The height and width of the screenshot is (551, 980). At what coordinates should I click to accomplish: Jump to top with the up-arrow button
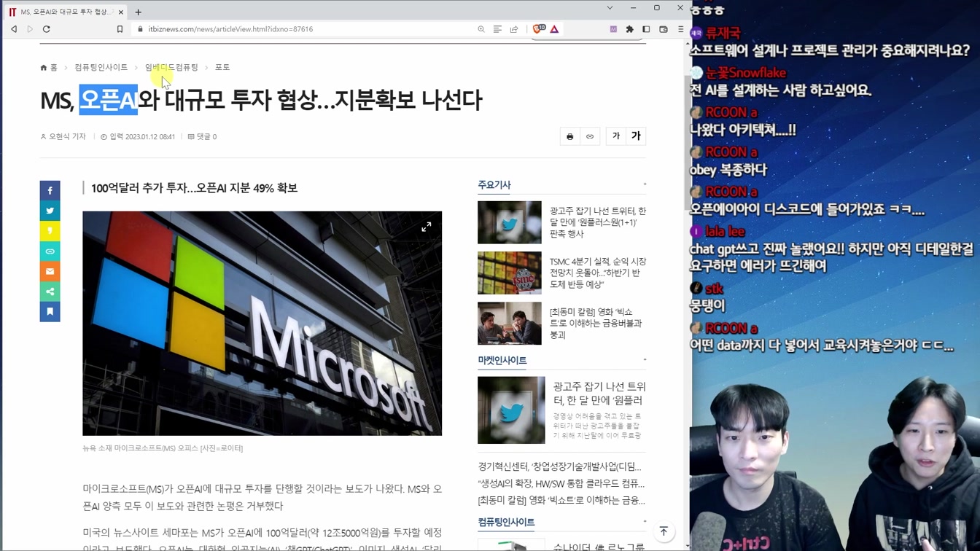tap(664, 532)
